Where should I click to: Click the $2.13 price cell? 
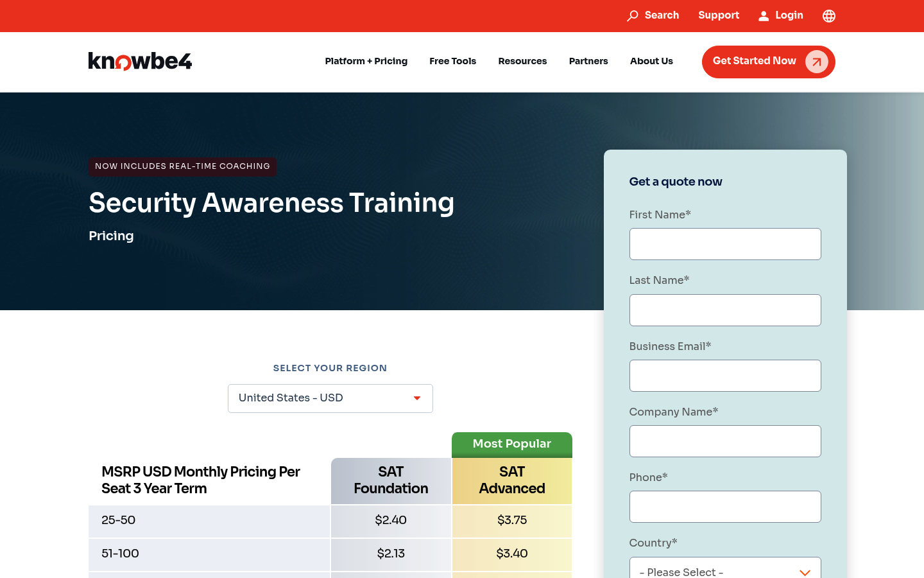[391, 554]
